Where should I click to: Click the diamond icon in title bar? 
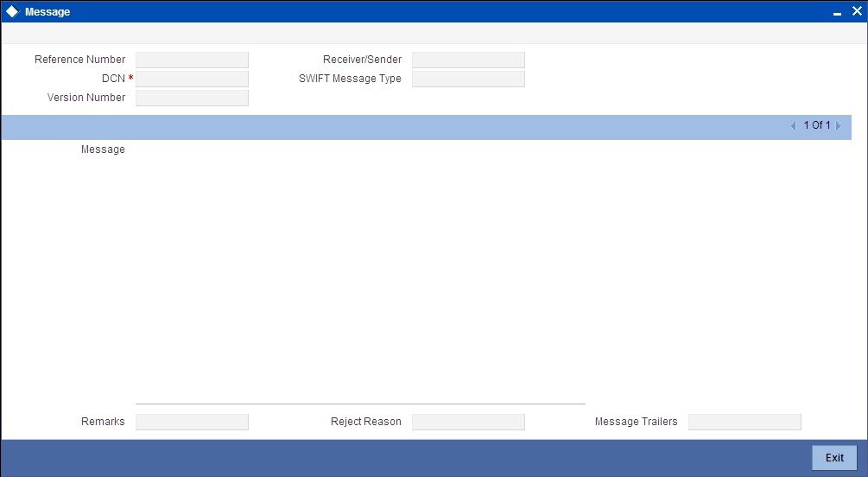(12, 11)
